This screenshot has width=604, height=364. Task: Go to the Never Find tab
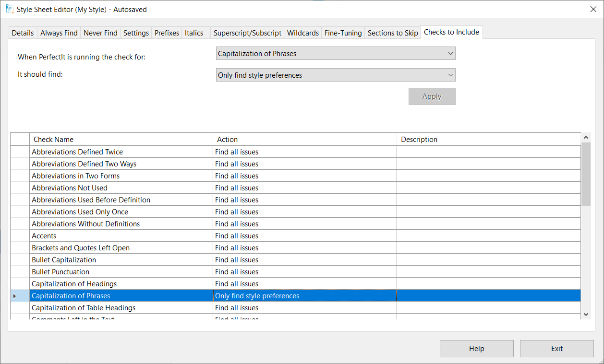(100, 33)
